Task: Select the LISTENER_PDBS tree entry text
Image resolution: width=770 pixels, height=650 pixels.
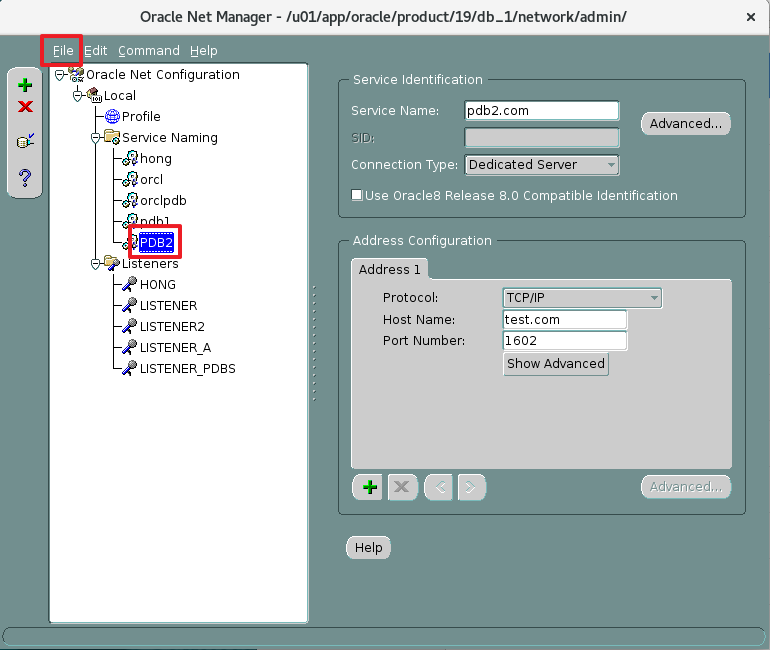Action: [x=188, y=369]
